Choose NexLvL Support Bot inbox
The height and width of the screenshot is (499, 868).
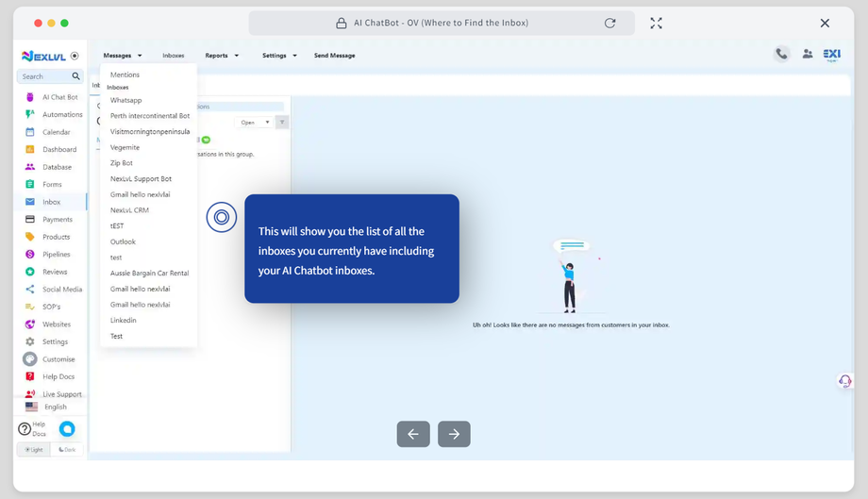[x=141, y=179]
